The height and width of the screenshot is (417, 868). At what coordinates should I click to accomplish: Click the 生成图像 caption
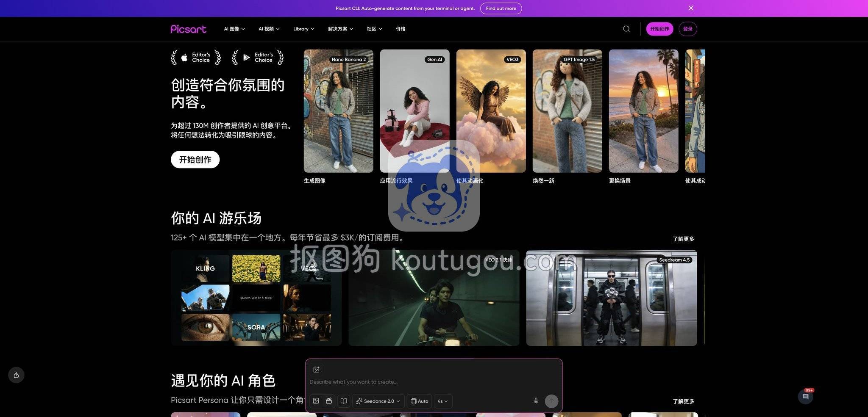(x=314, y=181)
